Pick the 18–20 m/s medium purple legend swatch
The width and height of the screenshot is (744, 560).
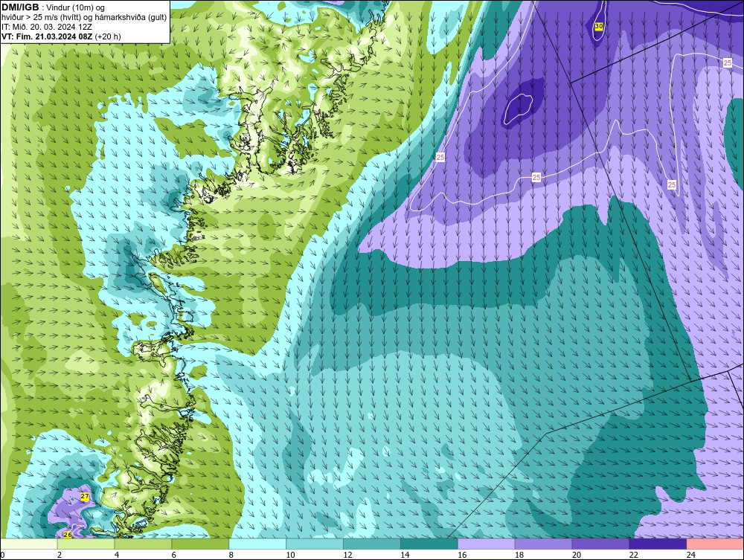pyautogui.click(x=543, y=544)
